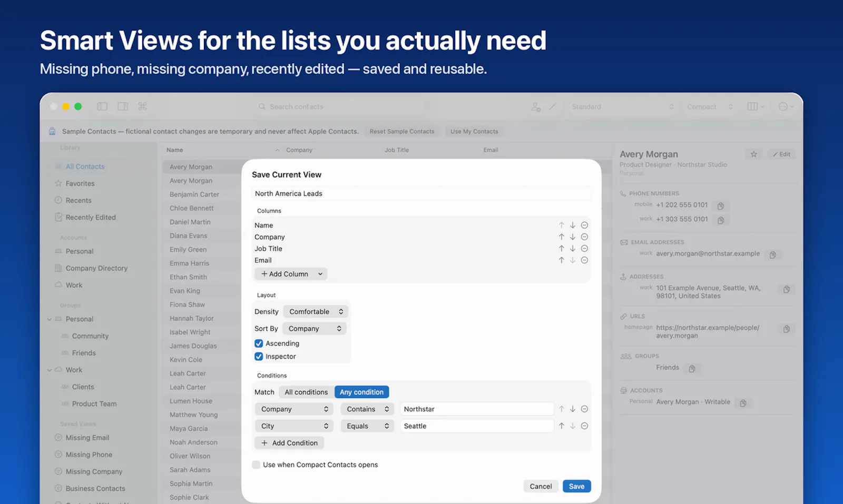This screenshot has width=843, height=504.
Task: Click the Save button
Action: point(576,486)
